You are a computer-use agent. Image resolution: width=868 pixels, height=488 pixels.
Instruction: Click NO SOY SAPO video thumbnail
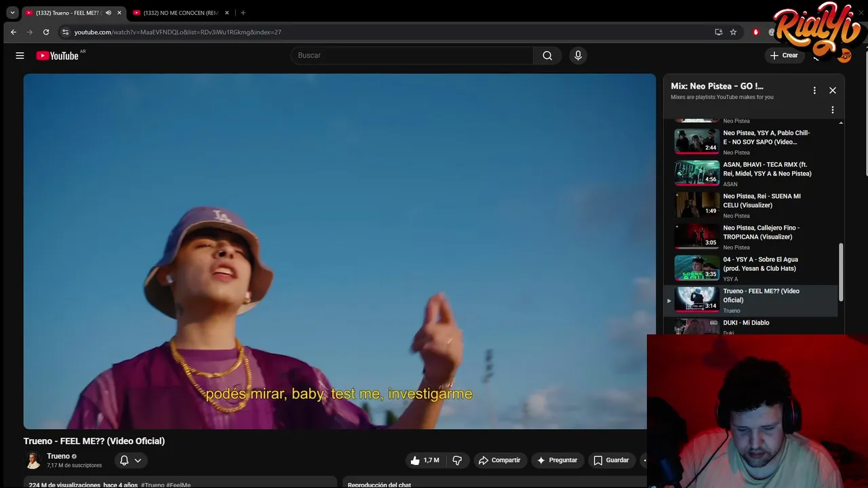[x=696, y=141]
